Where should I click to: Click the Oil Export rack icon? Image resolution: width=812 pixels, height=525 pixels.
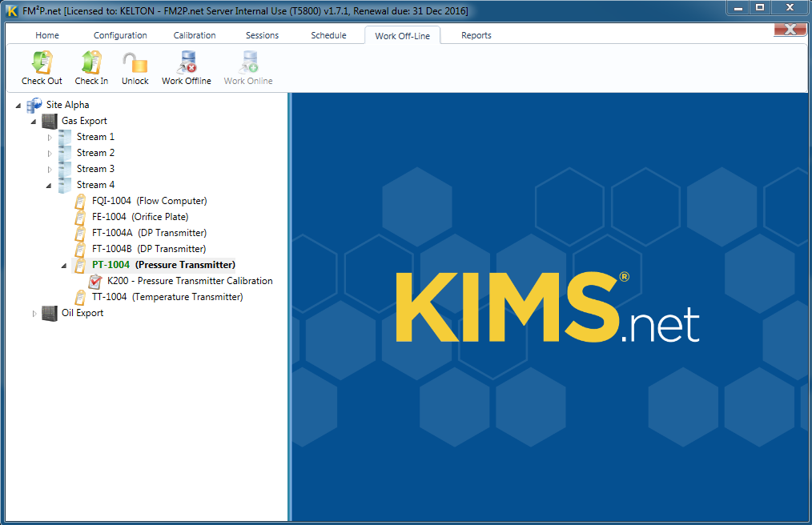tap(49, 313)
